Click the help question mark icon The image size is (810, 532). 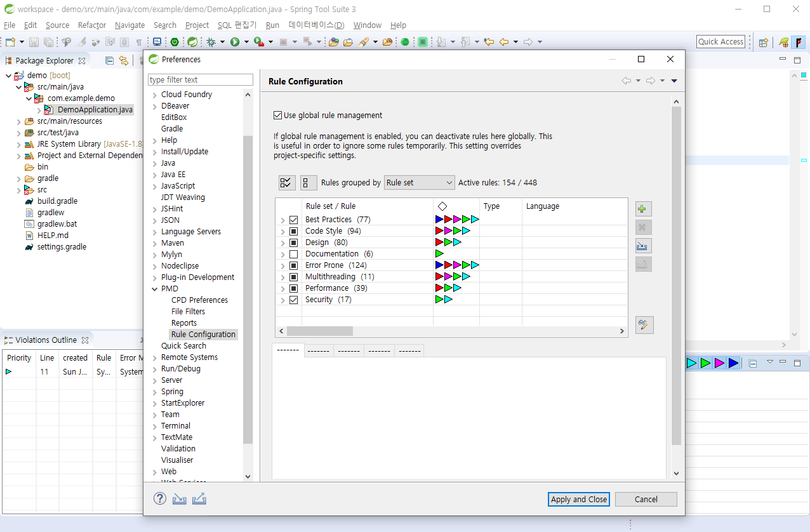[x=160, y=499]
